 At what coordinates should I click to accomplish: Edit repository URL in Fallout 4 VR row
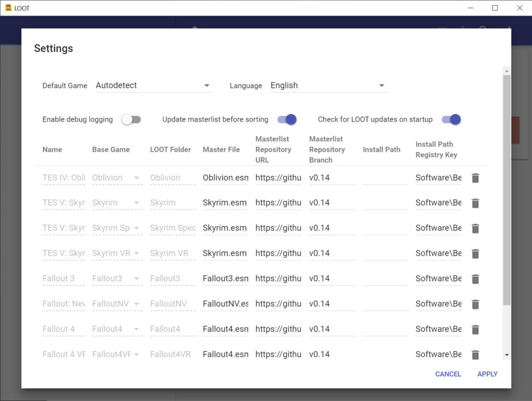point(278,355)
